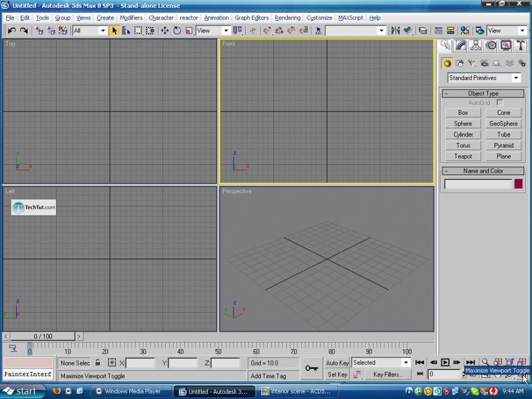Open the Select by Name tool
The image size is (532, 399).
[x=126, y=31]
